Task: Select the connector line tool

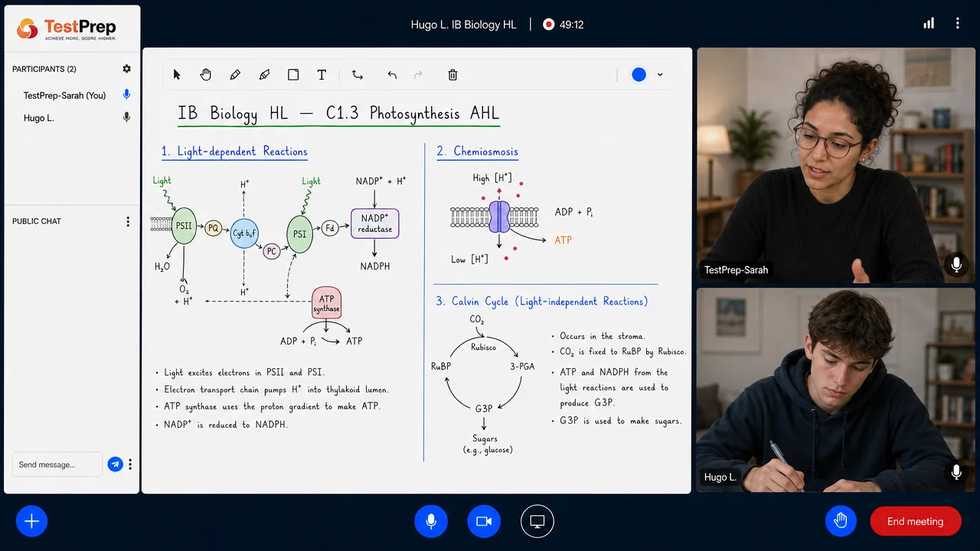Action: tap(358, 74)
